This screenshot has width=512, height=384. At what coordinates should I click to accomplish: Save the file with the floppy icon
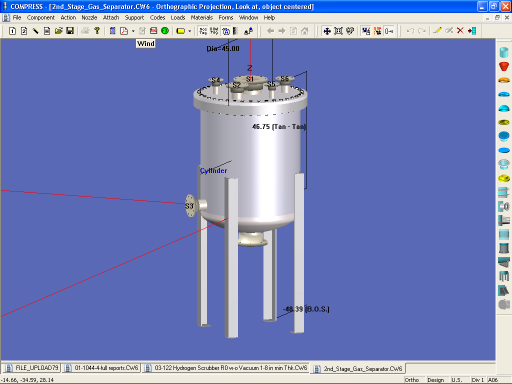(x=70, y=31)
